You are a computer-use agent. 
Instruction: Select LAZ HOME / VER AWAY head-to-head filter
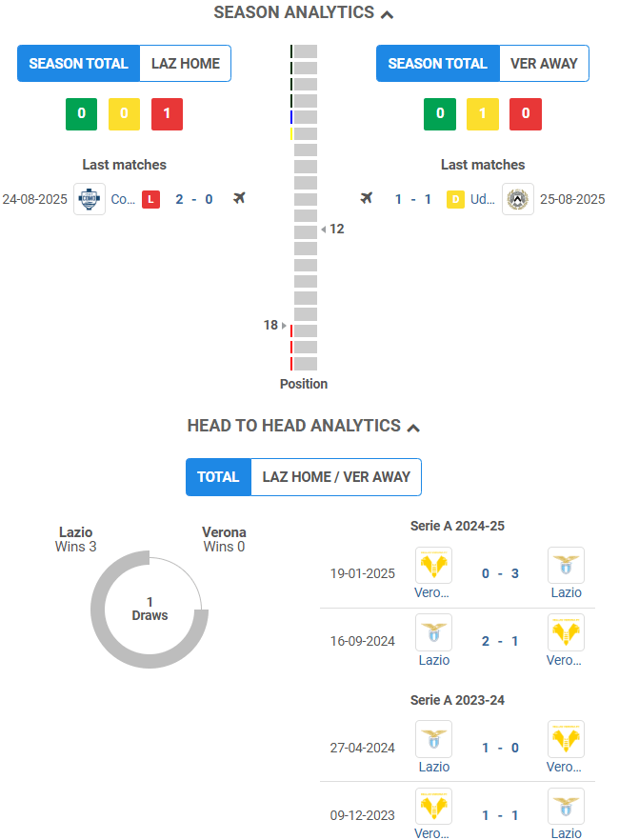point(336,477)
